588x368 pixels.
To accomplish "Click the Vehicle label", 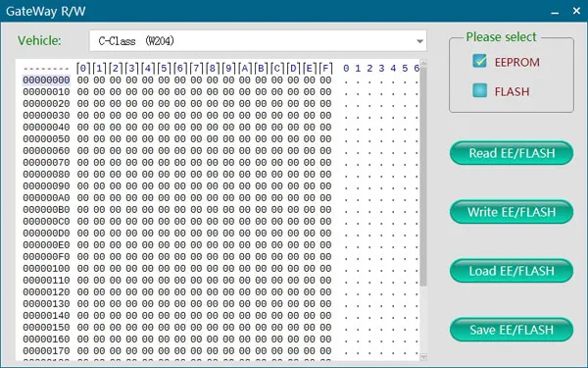I will [x=39, y=40].
